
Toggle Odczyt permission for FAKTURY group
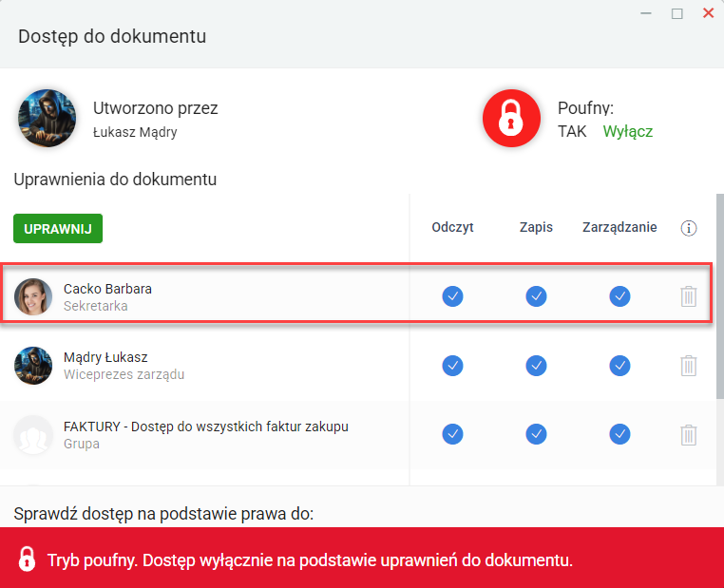[x=452, y=434]
